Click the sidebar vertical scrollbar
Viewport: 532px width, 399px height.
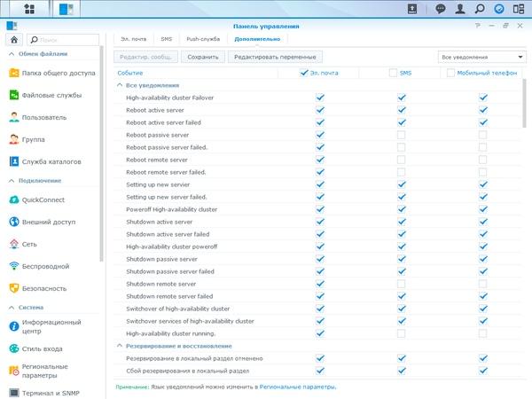coord(101,154)
